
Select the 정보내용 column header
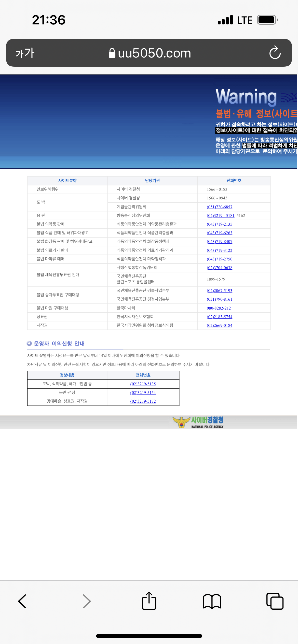(x=67, y=375)
